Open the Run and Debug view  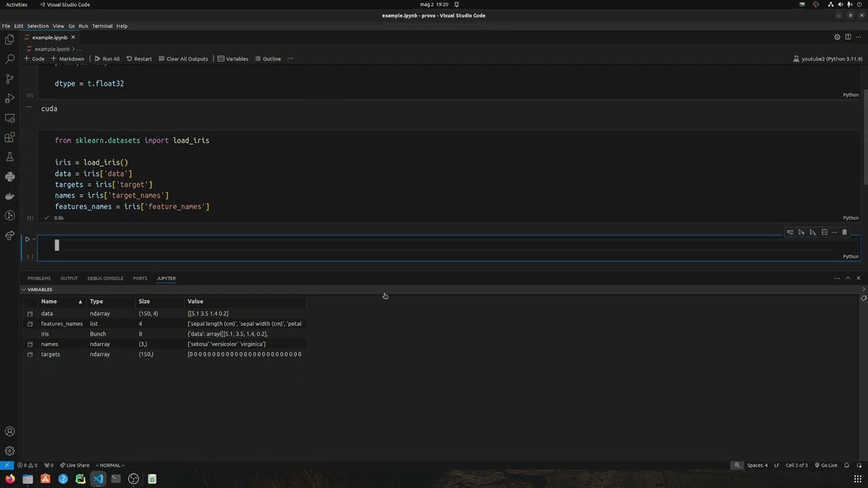(9, 99)
